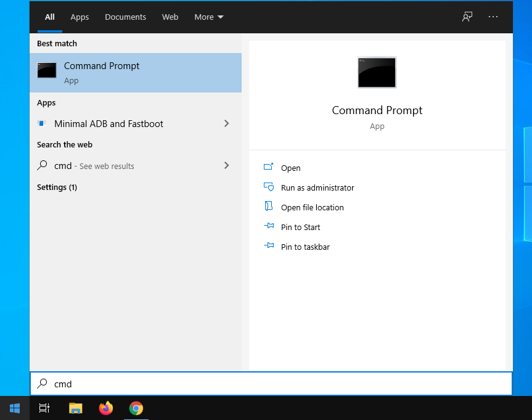Open Google Chrome from the taskbar

click(136, 408)
